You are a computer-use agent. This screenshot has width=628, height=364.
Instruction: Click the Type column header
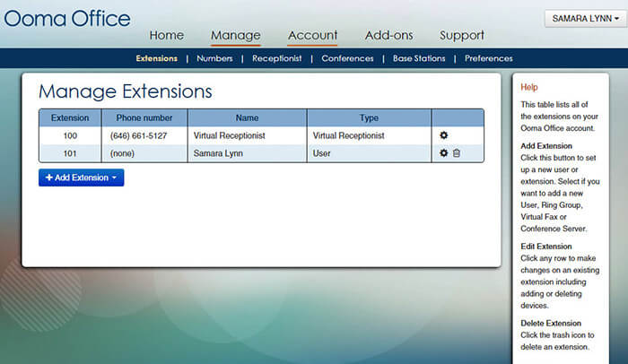[x=369, y=117]
